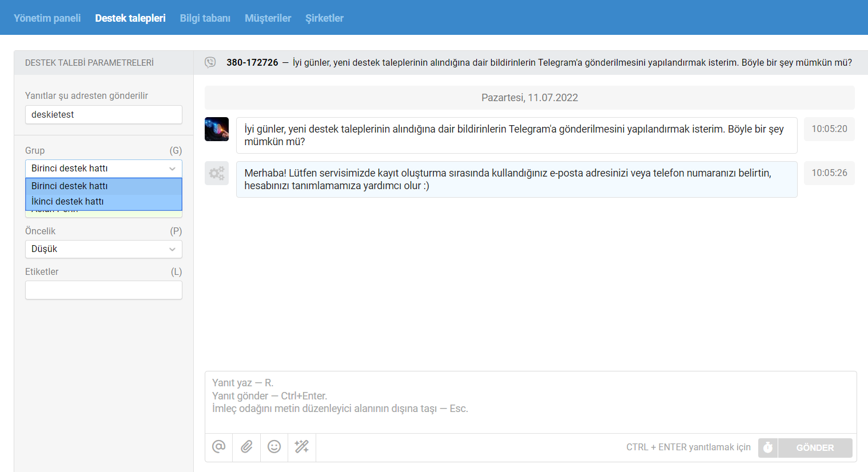This screenshot has width=868, height=472.
Task: Click the stopwatch delayed-send icon
Action: [768, 448]
